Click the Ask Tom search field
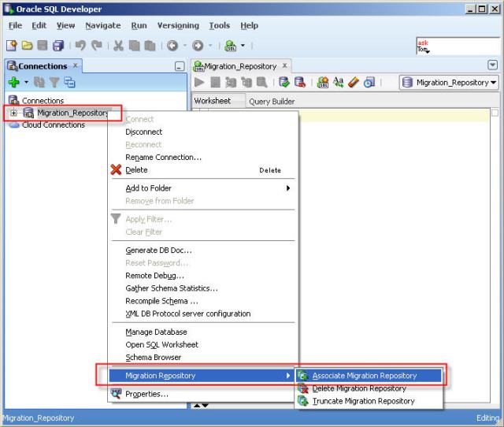This screenshot has width=504, height=427. tap(458, 46)
